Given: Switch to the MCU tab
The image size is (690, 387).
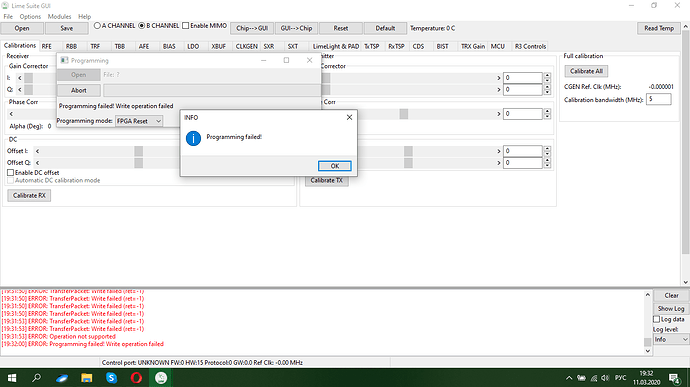Looking at the screenshot, I should click(498, 46).
